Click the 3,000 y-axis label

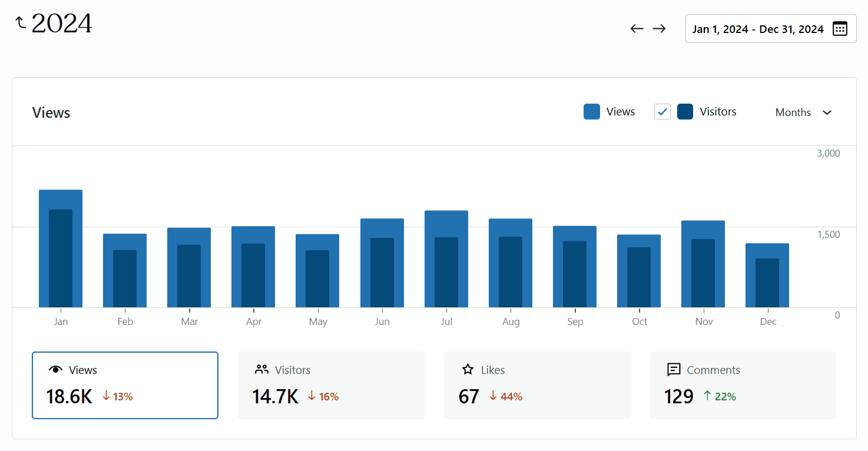[828, 153]
